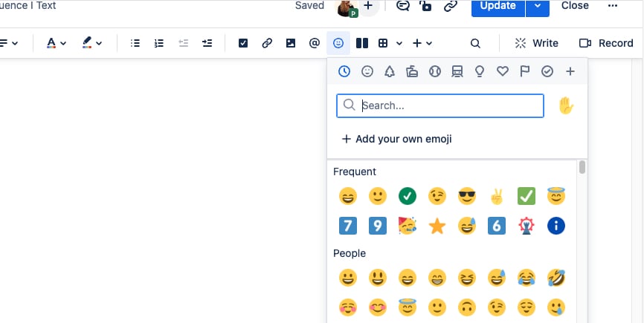
Task: Pick the victory hand emoji
Action: click(x=497, y=198)
